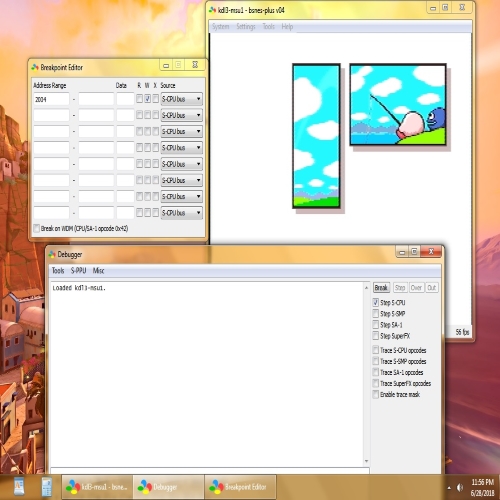The height and width of the screenshot is (500, 500).
Task: Click the Breakpoint Editor window title icon
Action: 35,67
